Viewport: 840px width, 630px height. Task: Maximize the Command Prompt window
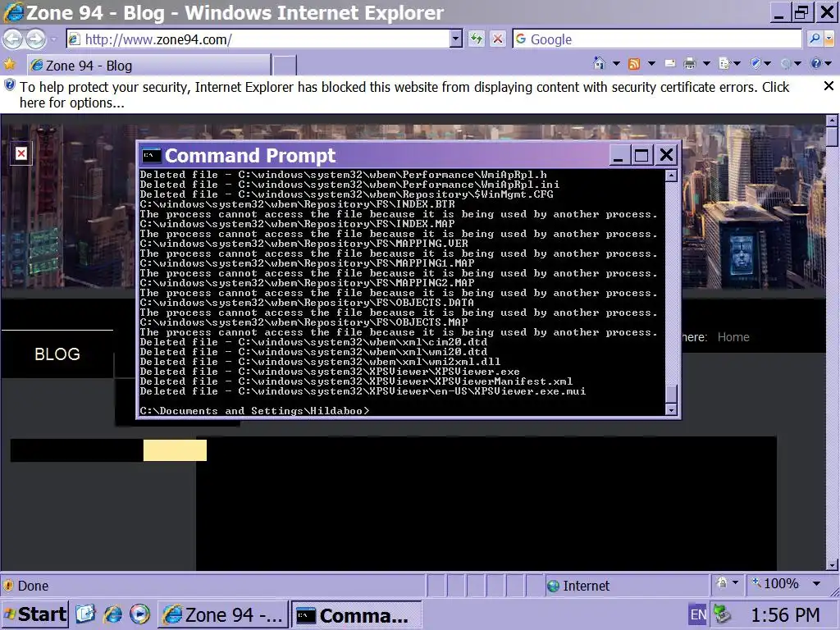[x=641, y=155]
